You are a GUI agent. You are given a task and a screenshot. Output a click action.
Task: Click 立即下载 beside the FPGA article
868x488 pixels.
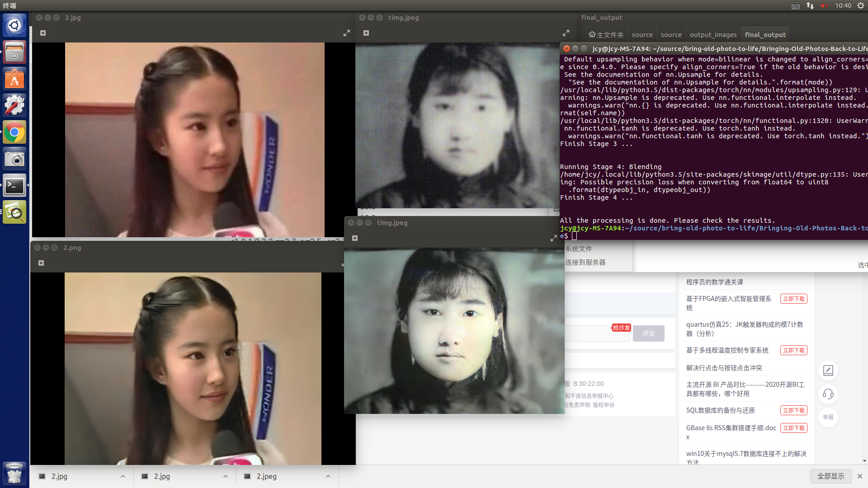(794, 299)
